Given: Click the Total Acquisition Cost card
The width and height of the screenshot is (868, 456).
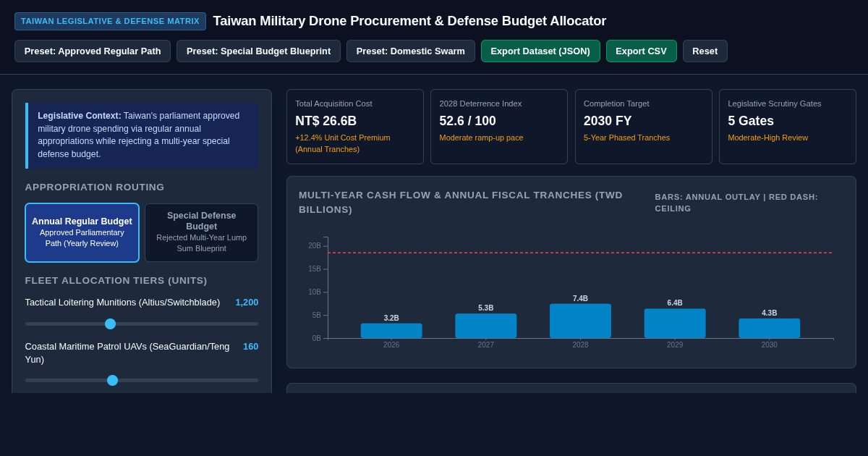Looking at the screenshot, I should coord(355,127).
